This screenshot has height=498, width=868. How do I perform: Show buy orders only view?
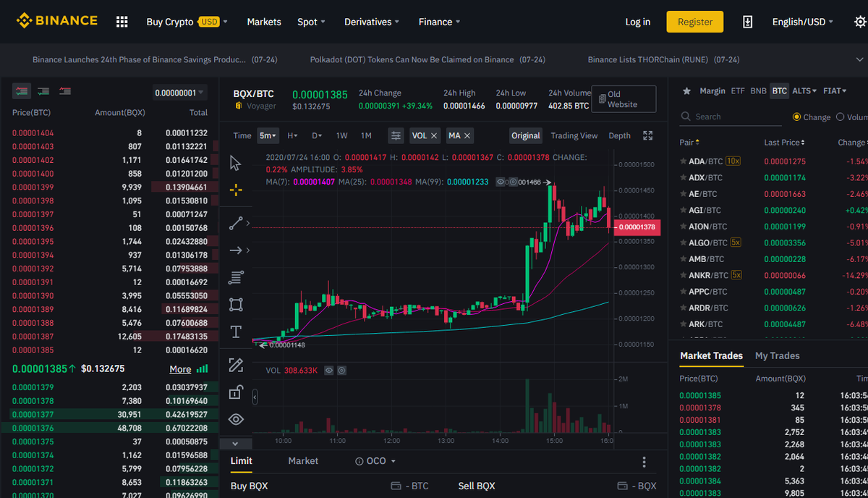[43, 91]
